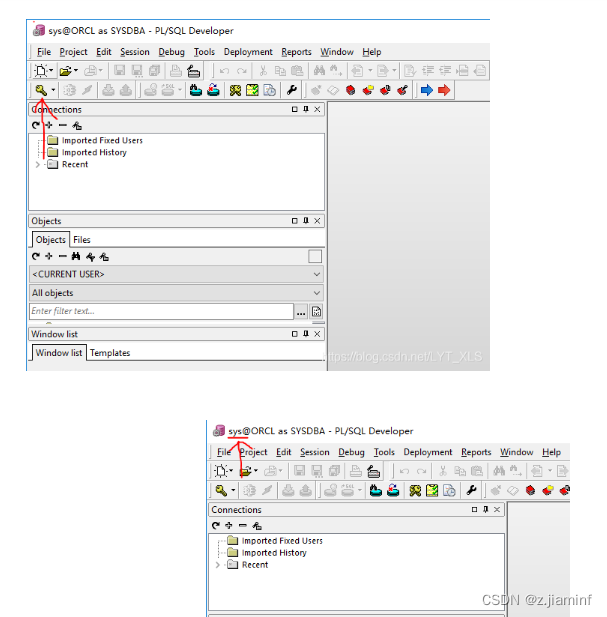Click the ellipsis button beside filter text field
Image resolution: width=607 pixels, height=617 pixels.
pos(301,312)
